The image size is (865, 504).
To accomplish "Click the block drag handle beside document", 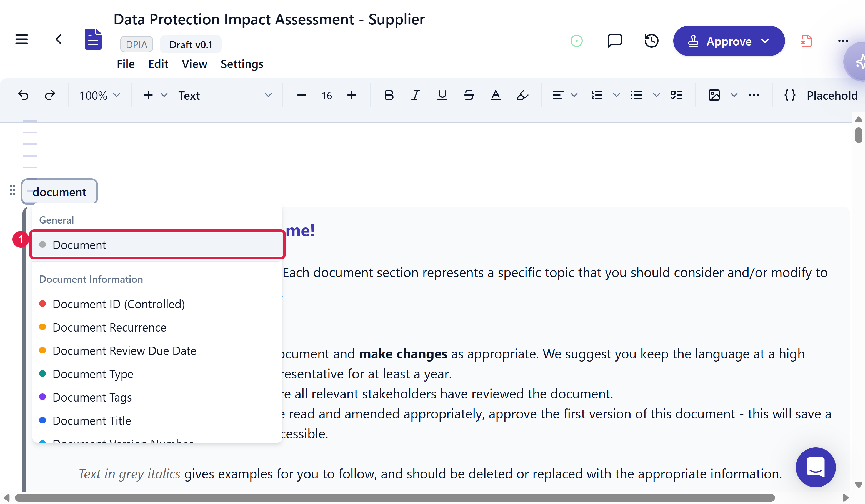I will pyautogui.click(x=12, y=190).
